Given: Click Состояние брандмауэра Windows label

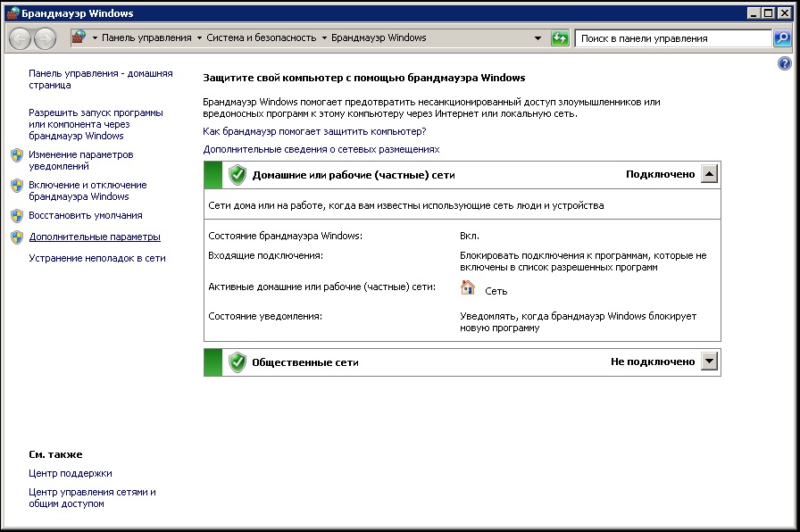Looking at the screenshot, I should (x=285, y=236).
